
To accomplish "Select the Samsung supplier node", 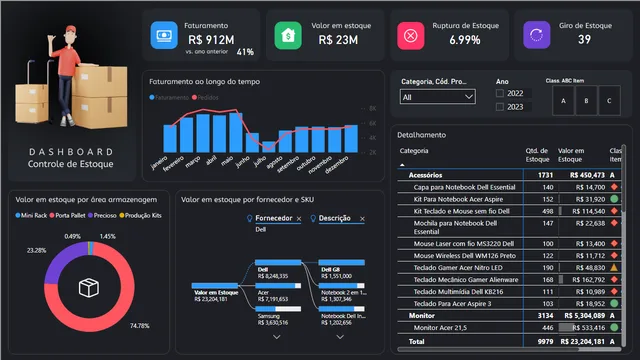I will (x=278, y=309).
